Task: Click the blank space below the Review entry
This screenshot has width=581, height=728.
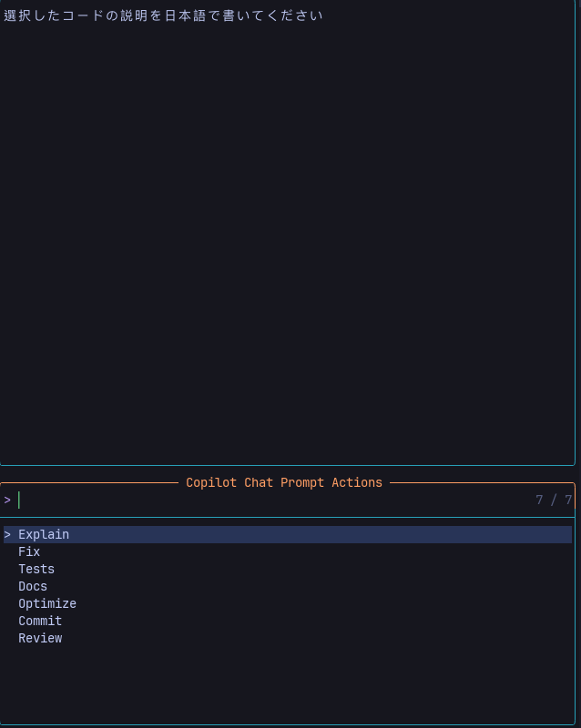Action: coord(290,684)
